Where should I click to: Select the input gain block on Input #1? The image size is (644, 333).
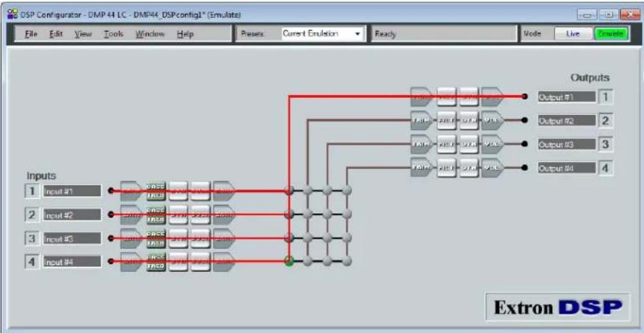[x=131, y=191]
